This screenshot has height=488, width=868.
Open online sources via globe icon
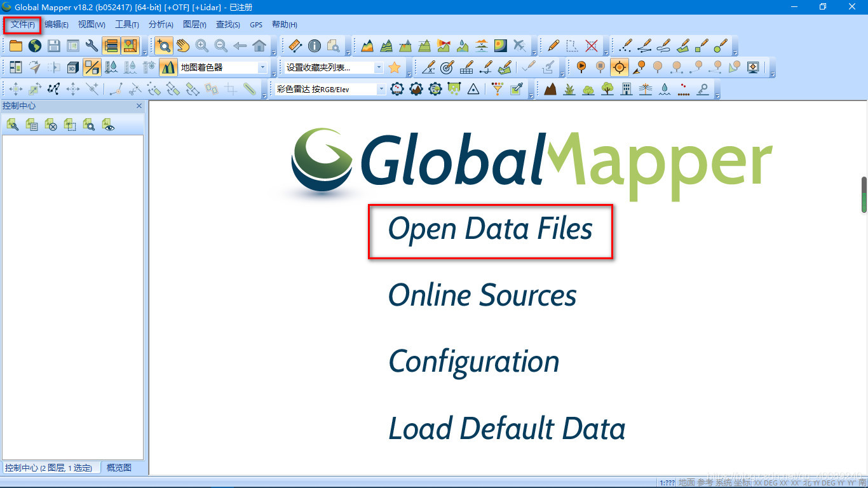click(x=35, y=46)
